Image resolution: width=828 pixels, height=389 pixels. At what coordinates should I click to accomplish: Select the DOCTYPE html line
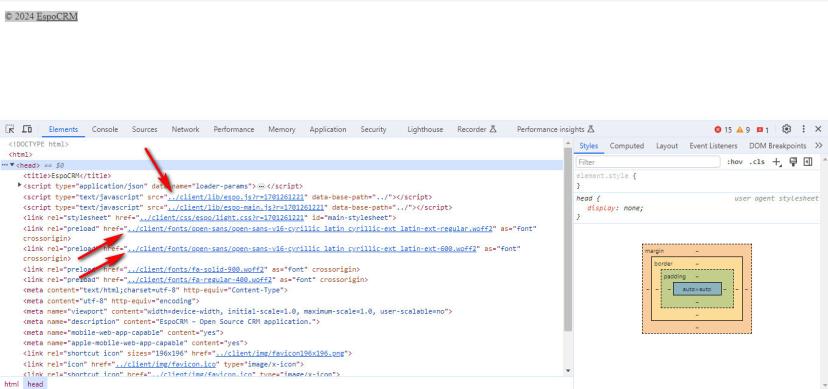click(x=39, y=144)
